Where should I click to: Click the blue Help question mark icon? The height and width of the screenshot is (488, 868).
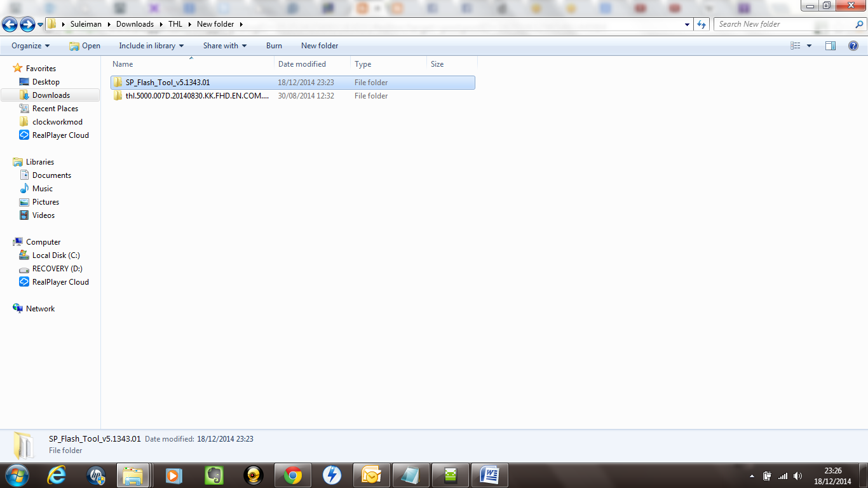coord(853,46)
